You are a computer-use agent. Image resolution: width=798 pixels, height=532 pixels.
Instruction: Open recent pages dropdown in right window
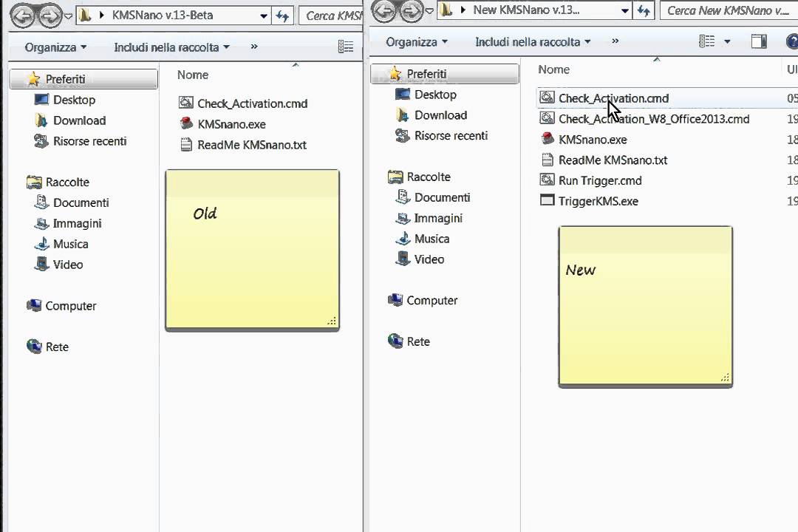429,10
